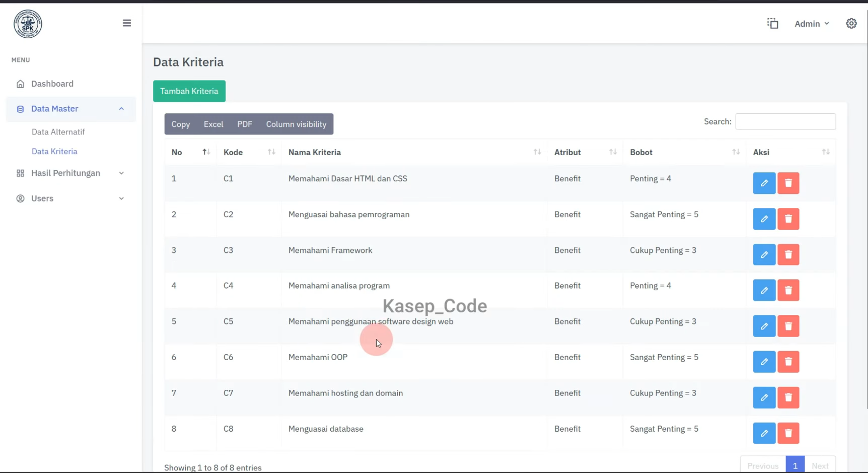Edit the C3 Memahami Framework row
The width and height of the screenshot is (868, 473).
764,255
